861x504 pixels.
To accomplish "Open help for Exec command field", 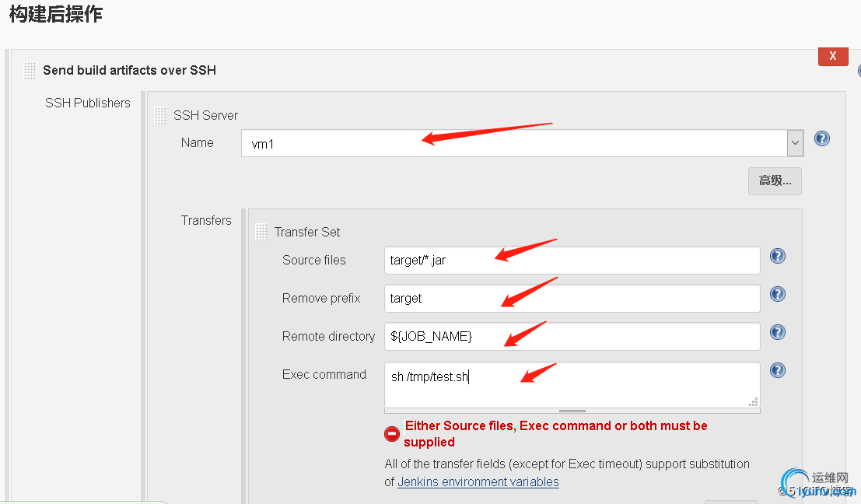I will coord(778,370).
